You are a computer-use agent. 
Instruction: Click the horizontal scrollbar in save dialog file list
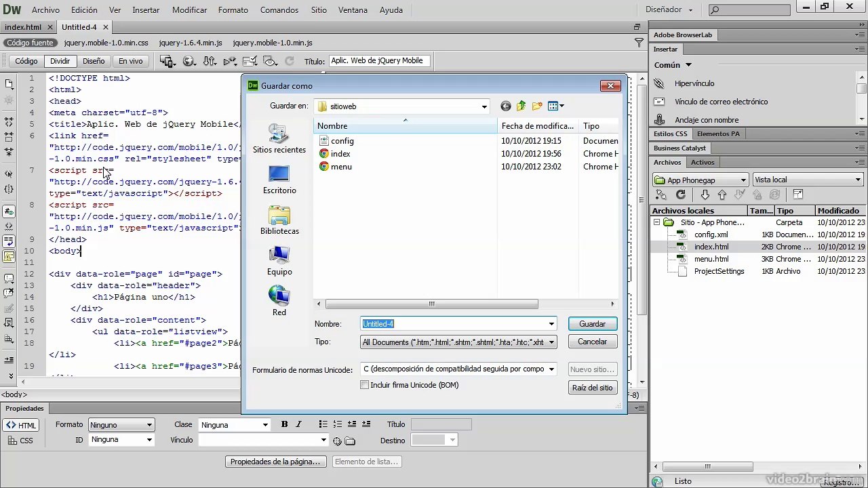431,304
